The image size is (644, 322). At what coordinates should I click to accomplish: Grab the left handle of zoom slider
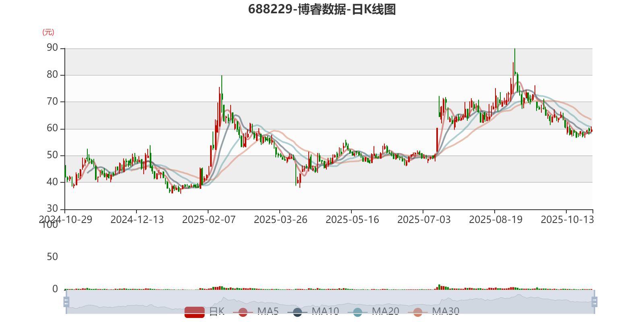click(x=66, y=302)
